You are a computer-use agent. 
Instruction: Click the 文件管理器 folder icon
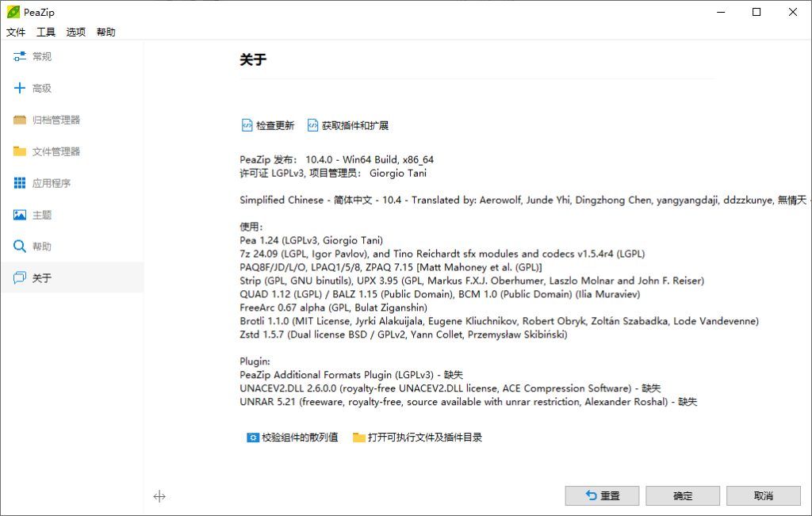(20, 151)
